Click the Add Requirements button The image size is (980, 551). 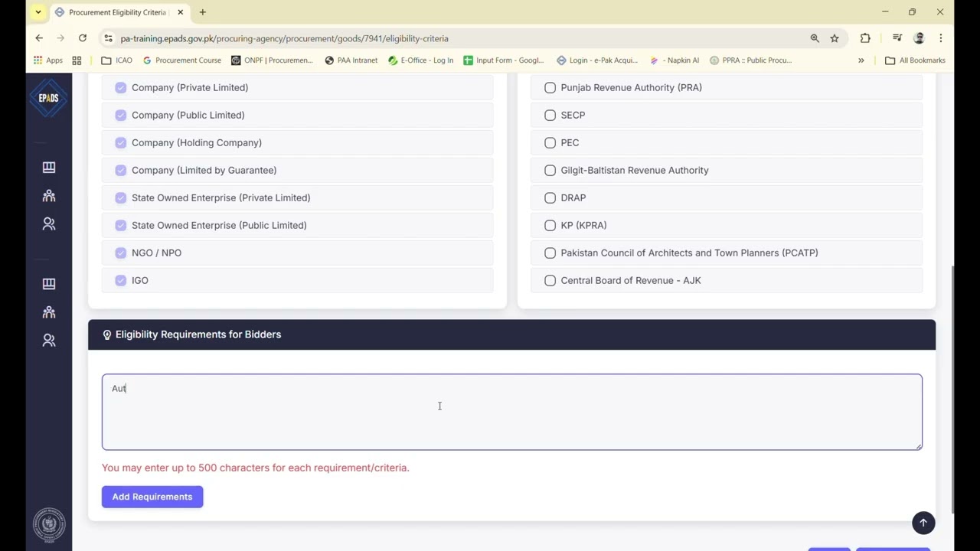click(152, 497)
